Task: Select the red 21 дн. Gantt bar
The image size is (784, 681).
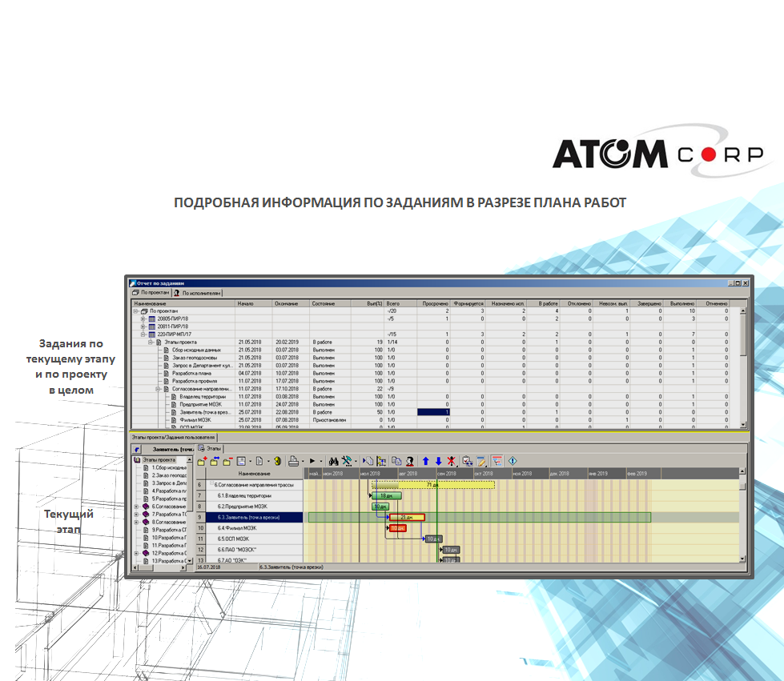Action: pos(407,518)
